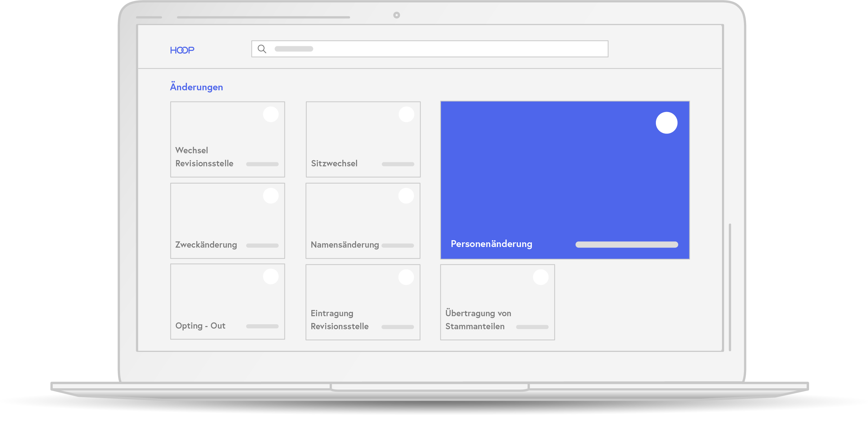Image resolution: width=868 pixels, height=422 pixels.
Task: Open the Eintragung Revisionsstelle card
Action: click(363, 302)
